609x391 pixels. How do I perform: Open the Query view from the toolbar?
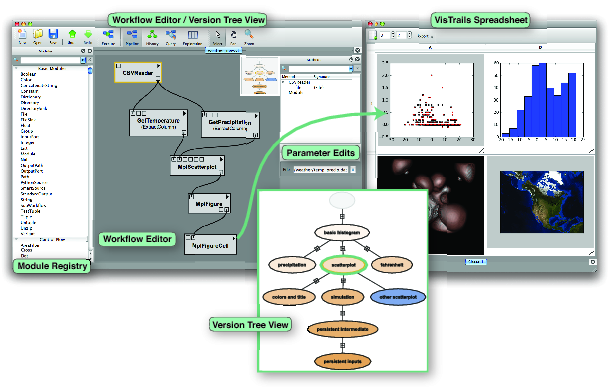pyautogui.click(x=171, y=37)
